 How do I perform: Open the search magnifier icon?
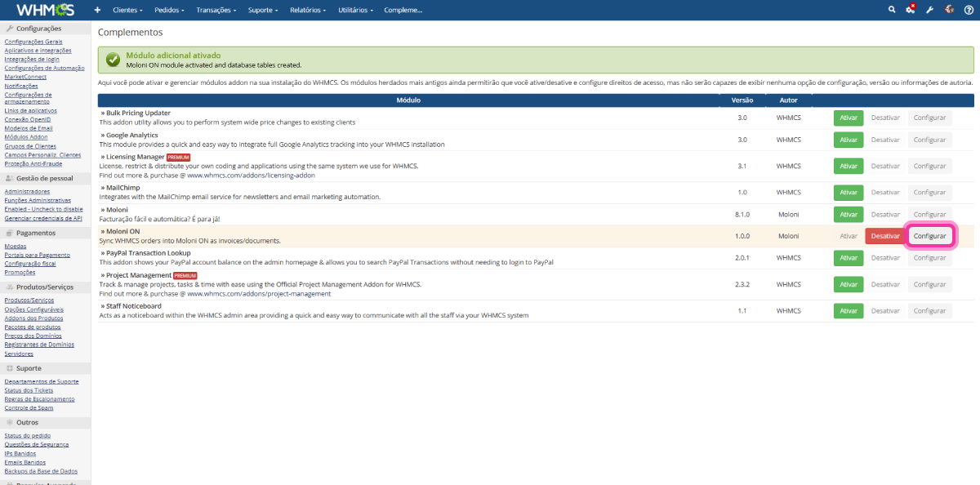892,10
